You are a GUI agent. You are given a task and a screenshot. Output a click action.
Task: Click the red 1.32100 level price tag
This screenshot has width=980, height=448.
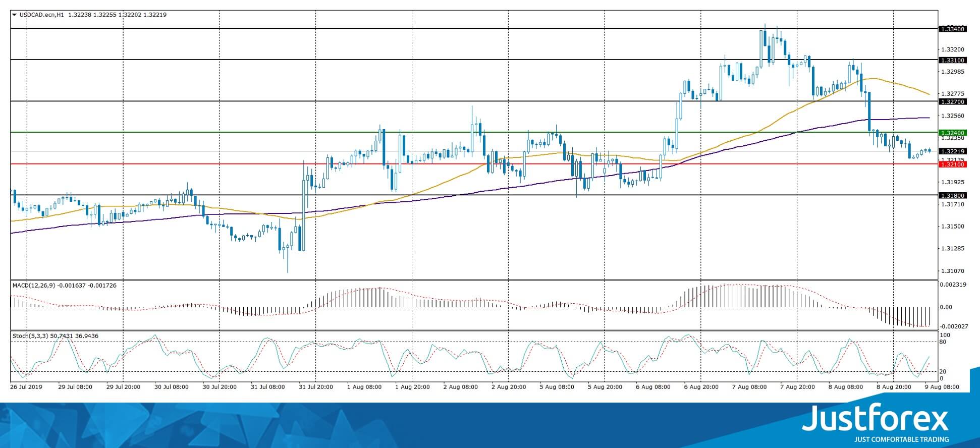tap(952, 164)
